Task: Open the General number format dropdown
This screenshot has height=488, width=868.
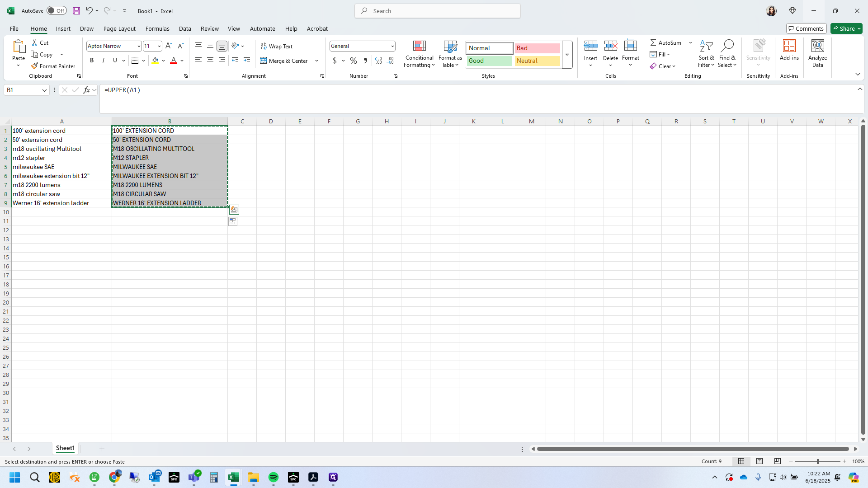Action: coord(392,46)
